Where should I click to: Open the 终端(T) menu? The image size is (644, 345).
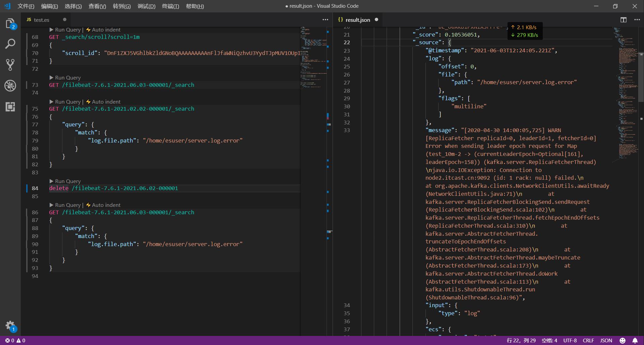170,6
